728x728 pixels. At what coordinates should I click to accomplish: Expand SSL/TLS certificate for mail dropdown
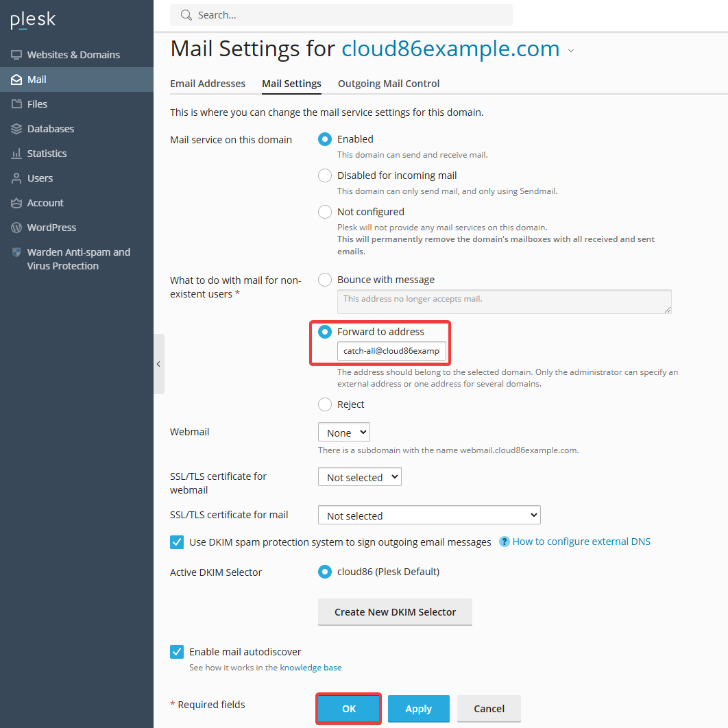[429, 515]
